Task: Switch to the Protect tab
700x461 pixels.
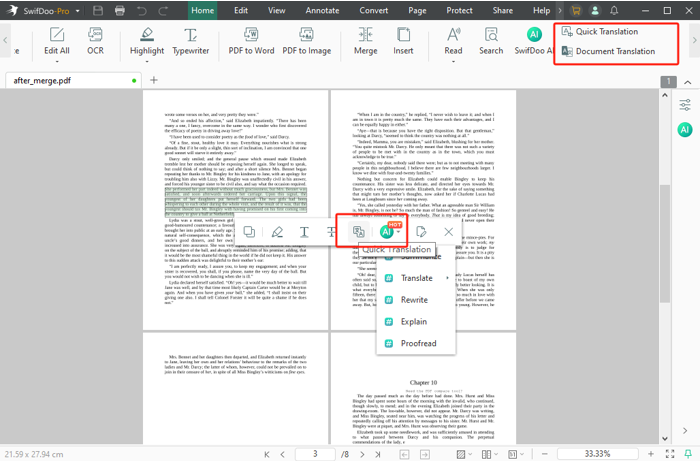Action: 459,10
